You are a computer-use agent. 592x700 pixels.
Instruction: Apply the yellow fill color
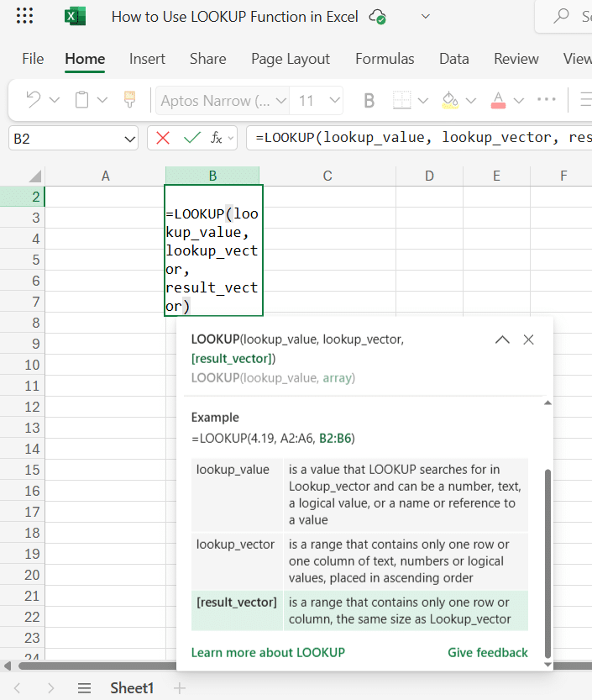click(x=450, y=101)
